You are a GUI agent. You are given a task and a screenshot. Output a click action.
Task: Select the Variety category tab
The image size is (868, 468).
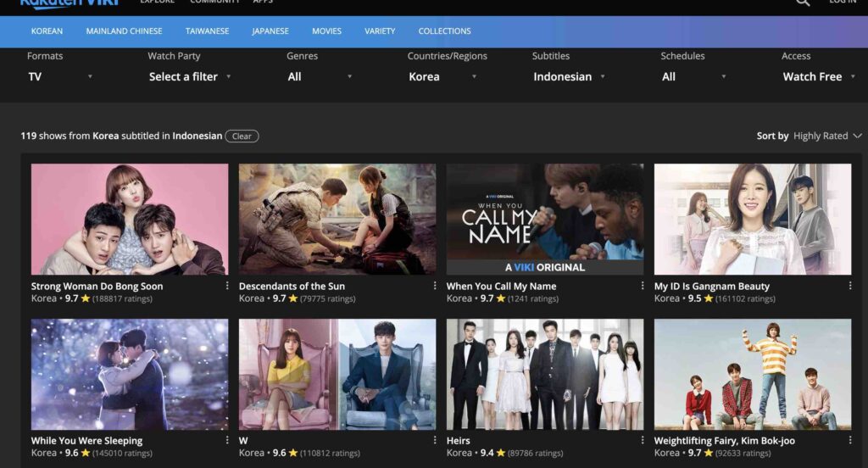[x=380, y=31]
